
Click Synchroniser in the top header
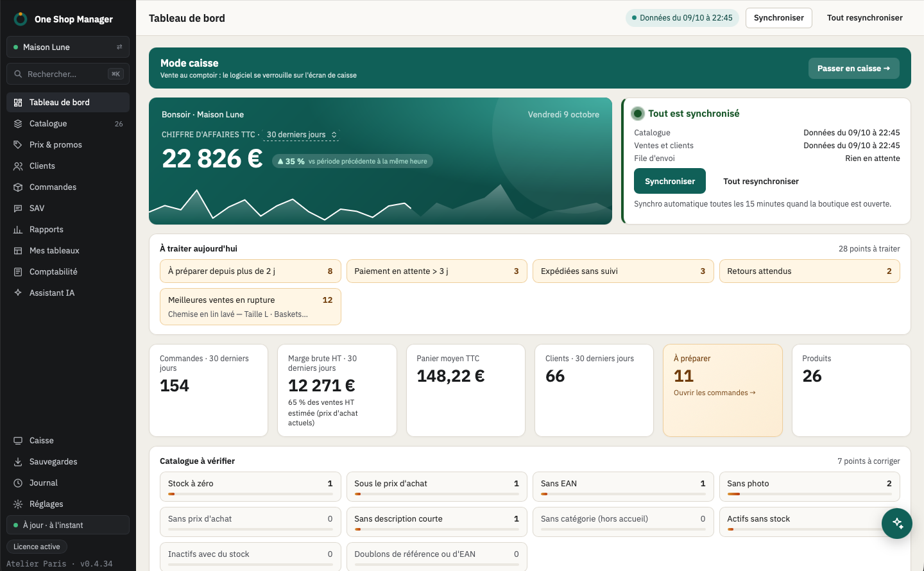coord(779,18)
